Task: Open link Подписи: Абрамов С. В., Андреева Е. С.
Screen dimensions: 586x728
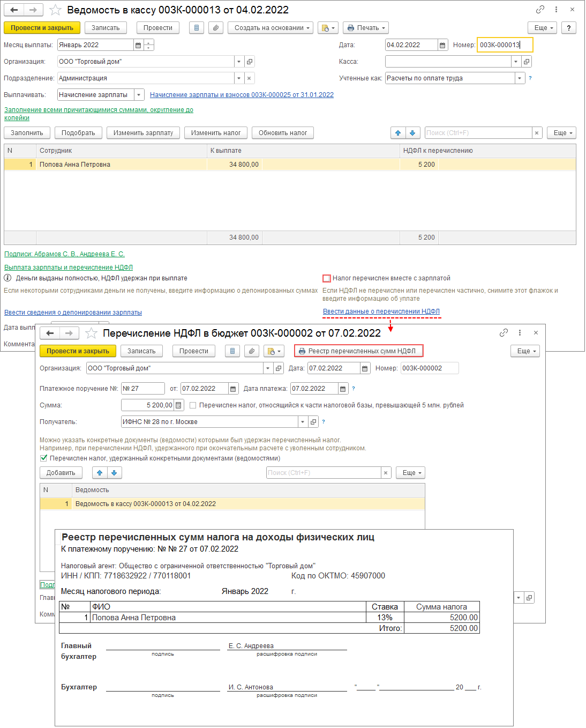Action: coord(64,254)
